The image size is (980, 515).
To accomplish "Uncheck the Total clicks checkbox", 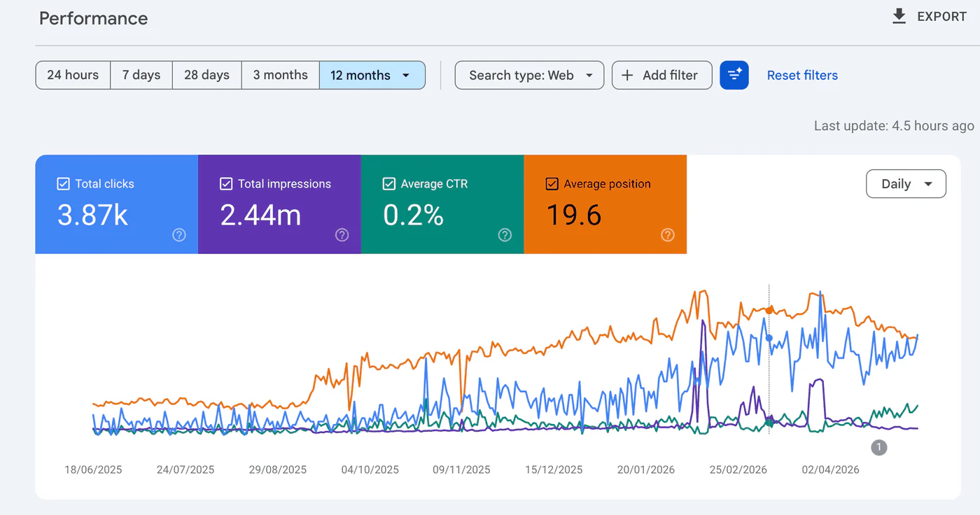I will [x=63, y=184].
